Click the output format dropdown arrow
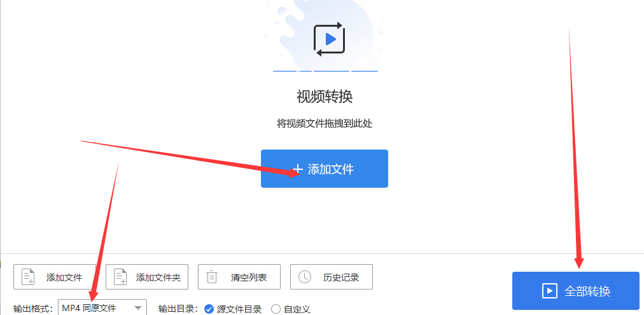Screen dimensions: 644x315 point(139,307)
